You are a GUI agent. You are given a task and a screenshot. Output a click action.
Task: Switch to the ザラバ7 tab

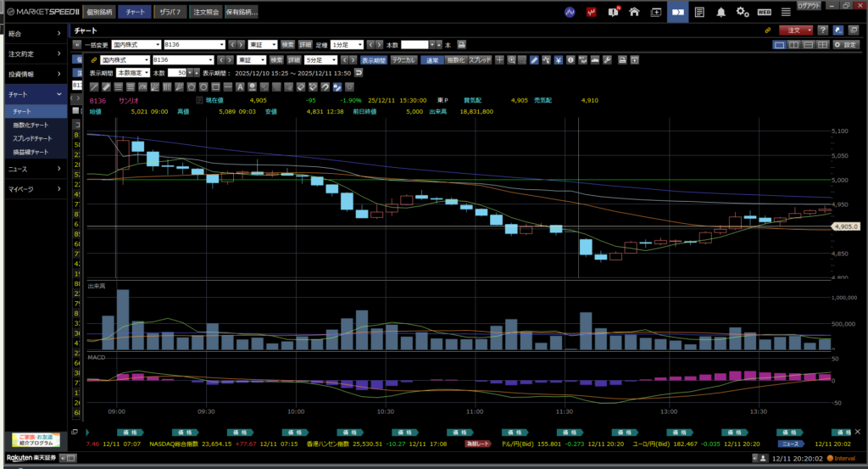(x=170, y=13)
